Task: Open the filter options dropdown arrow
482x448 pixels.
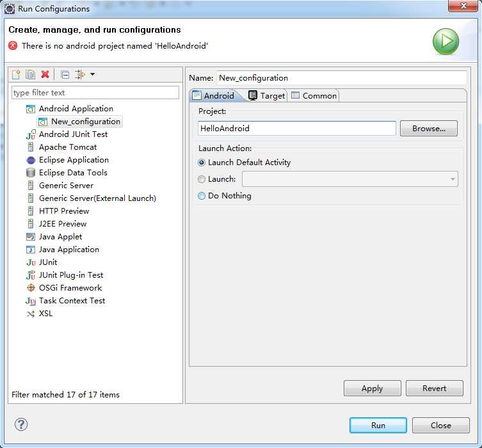Action: (92, 74)
